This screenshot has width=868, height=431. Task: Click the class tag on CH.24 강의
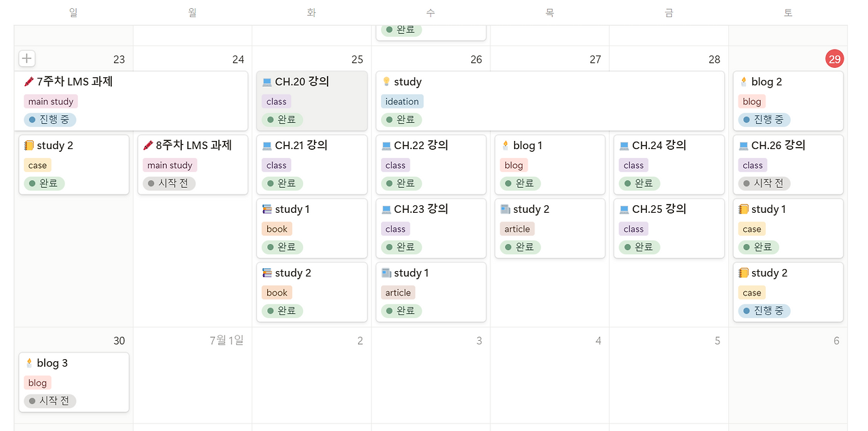tap(633, 165)
